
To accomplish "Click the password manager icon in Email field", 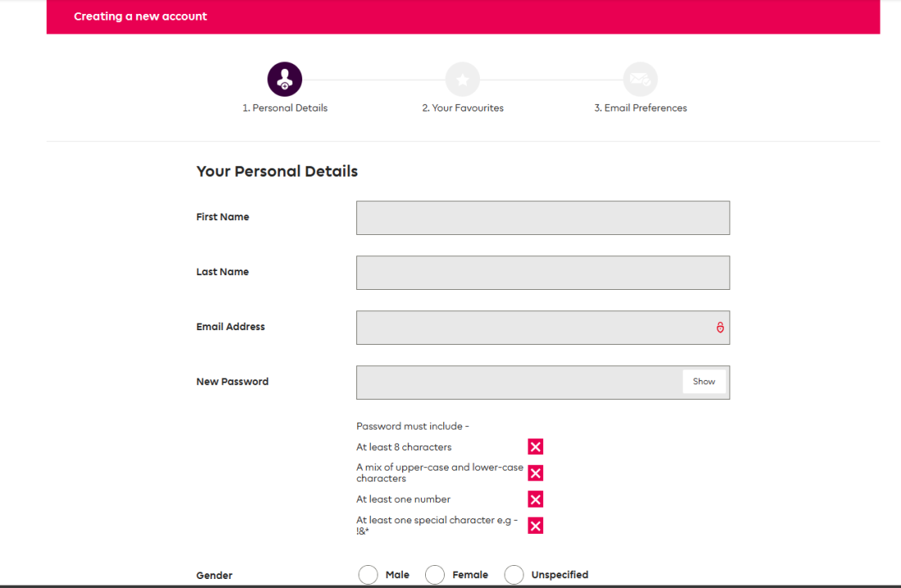I will point(720,328).
